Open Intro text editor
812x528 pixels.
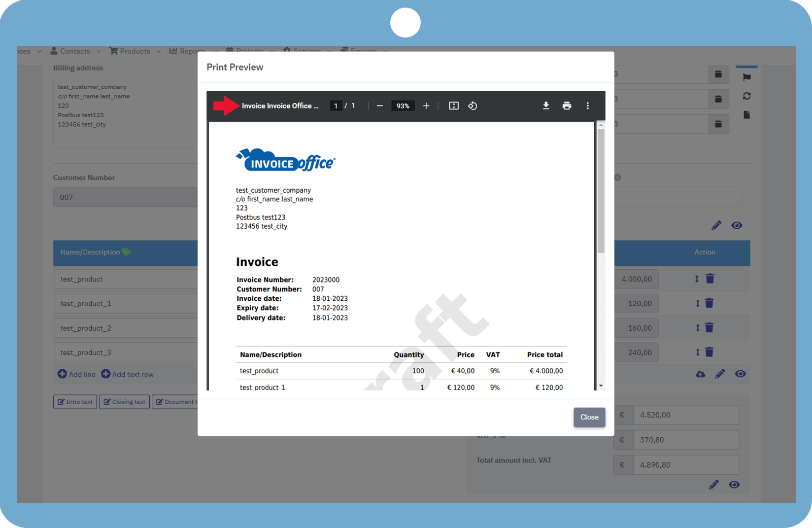coord(75,402)
